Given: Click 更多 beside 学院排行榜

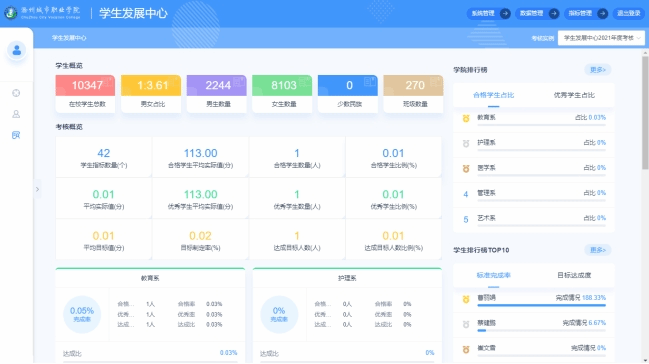Looking at the screenshot, I should 598,70.
